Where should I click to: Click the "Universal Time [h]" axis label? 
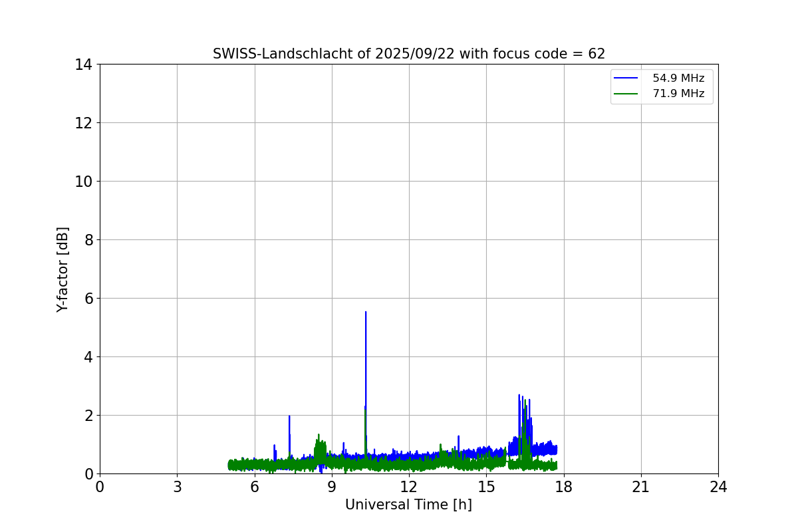(x=408, y=505)
